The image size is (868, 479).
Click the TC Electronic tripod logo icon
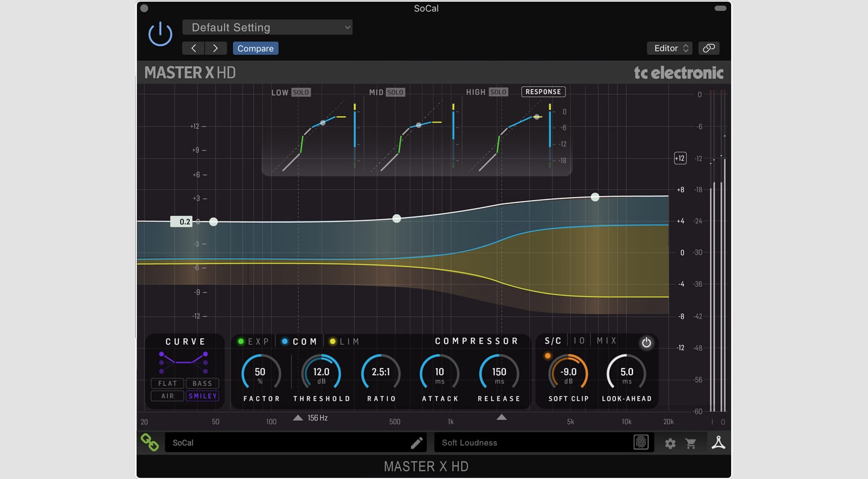click(x=718, y=443)
